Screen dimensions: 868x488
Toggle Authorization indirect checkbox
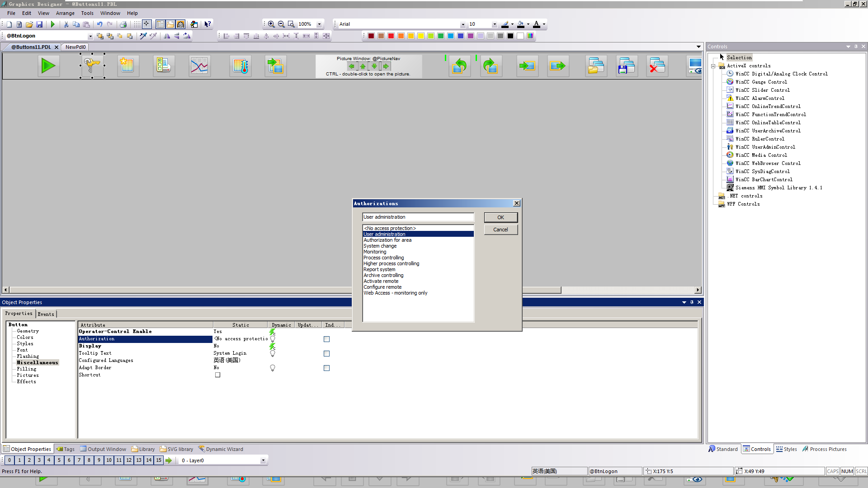click(x=326, y=339)
